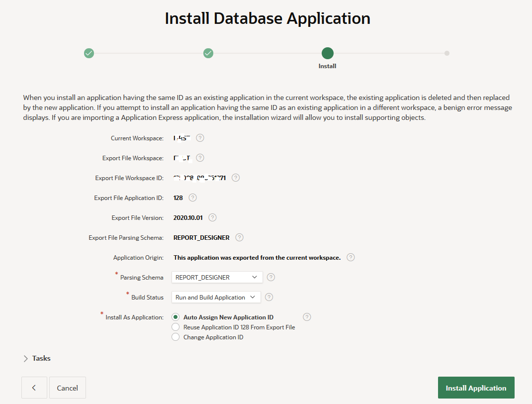Select Change Application ID option
This screenshot has width=532, height=404.
tap(175, 337)
